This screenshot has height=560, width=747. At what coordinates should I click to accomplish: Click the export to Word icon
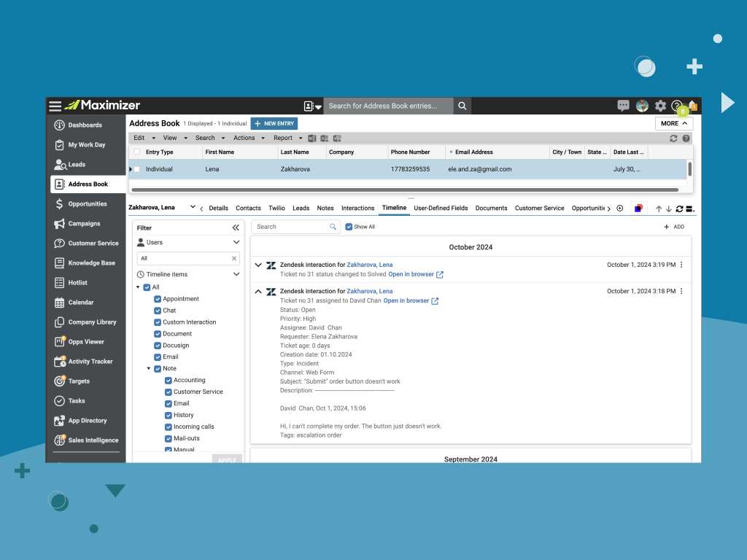(x=312, y=138)
